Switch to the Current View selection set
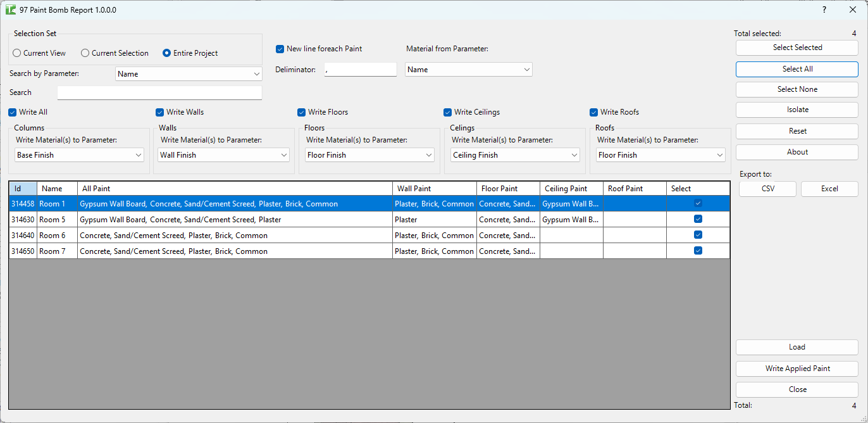This screenshot has width=868, height=423. click(x=16, y=53)
